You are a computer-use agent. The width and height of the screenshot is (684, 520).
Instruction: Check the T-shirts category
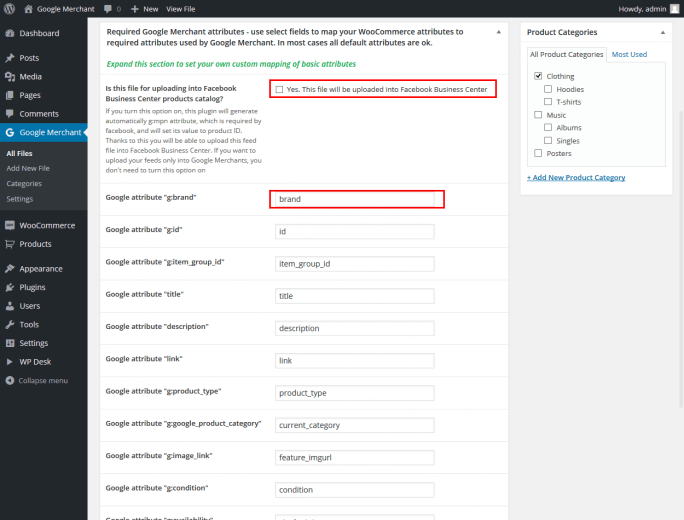coord(548,102)
